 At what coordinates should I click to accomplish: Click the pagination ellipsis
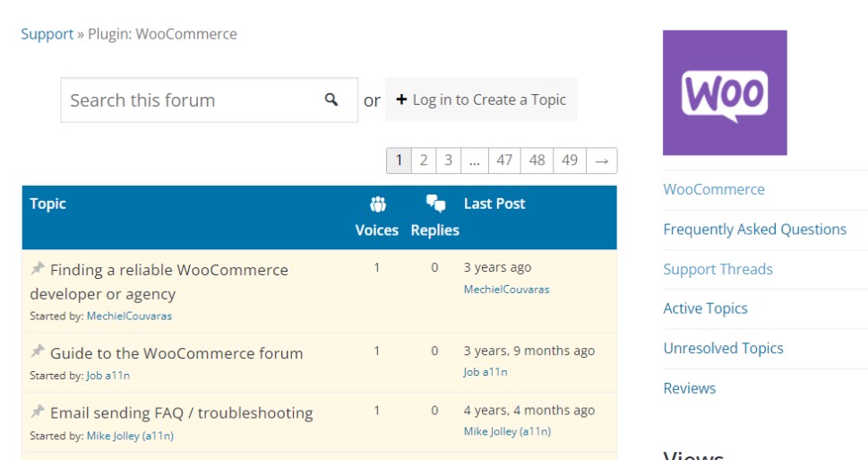click(475, 161)
